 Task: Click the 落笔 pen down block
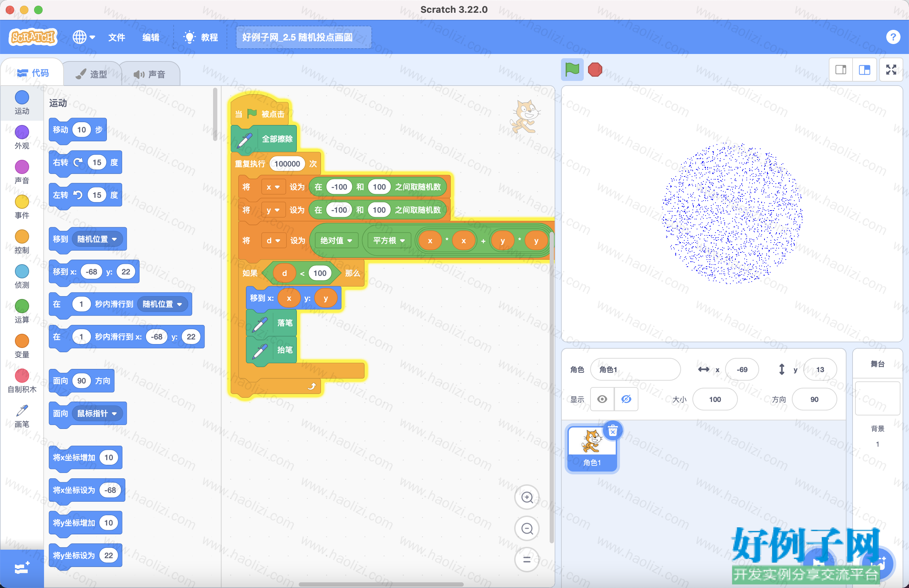[x=272, y=323]
